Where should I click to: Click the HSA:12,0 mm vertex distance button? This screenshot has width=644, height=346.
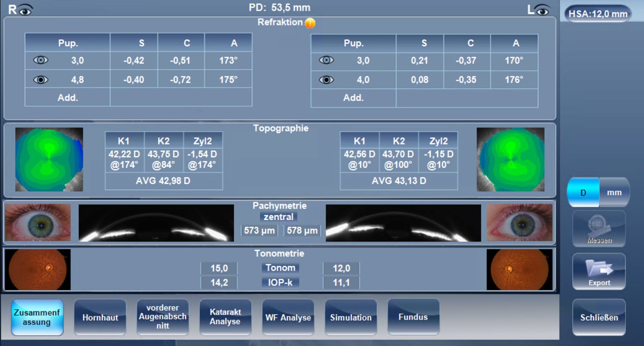598,14
